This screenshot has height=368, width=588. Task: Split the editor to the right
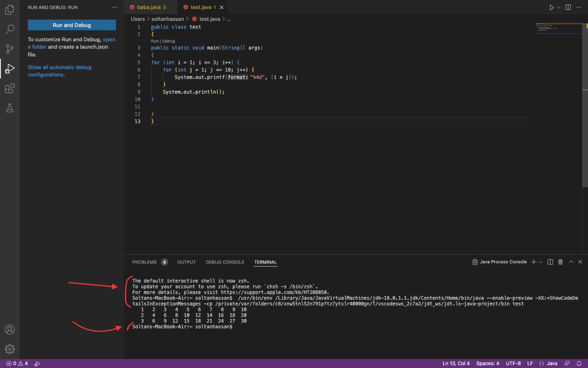568,7
